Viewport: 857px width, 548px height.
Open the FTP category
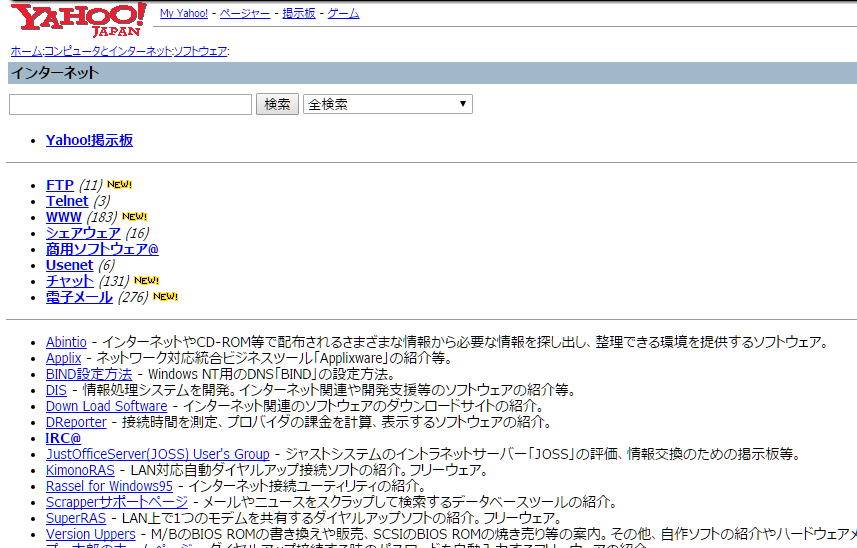[x=60, y=185]
